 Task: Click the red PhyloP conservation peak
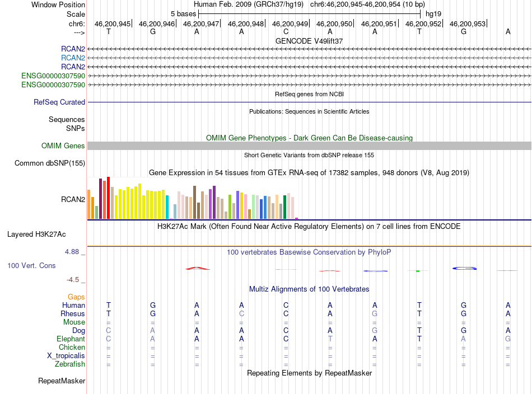(x=198, y=268)
